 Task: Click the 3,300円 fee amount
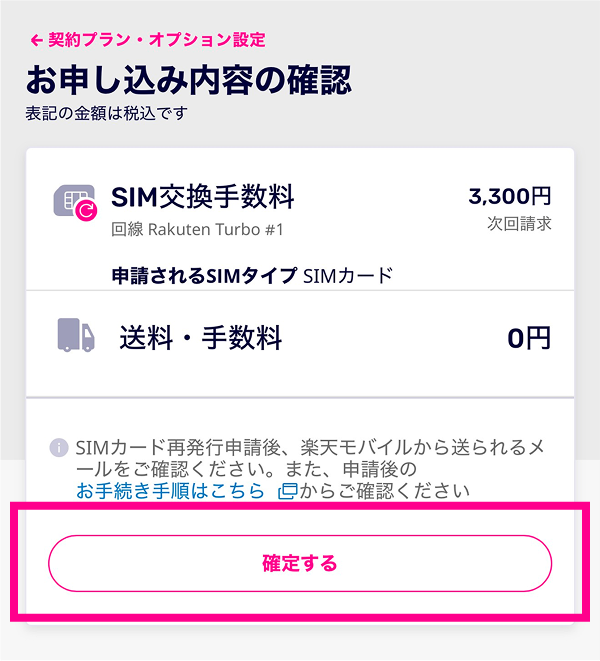click(x=510, y=196)
